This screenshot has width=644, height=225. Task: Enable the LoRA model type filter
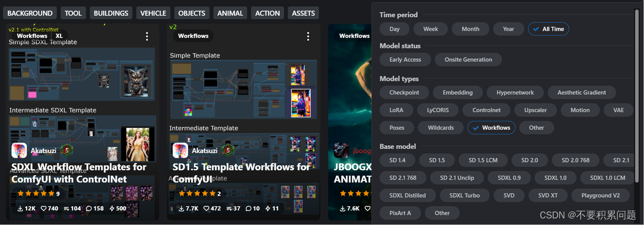[x=396, y=110]
